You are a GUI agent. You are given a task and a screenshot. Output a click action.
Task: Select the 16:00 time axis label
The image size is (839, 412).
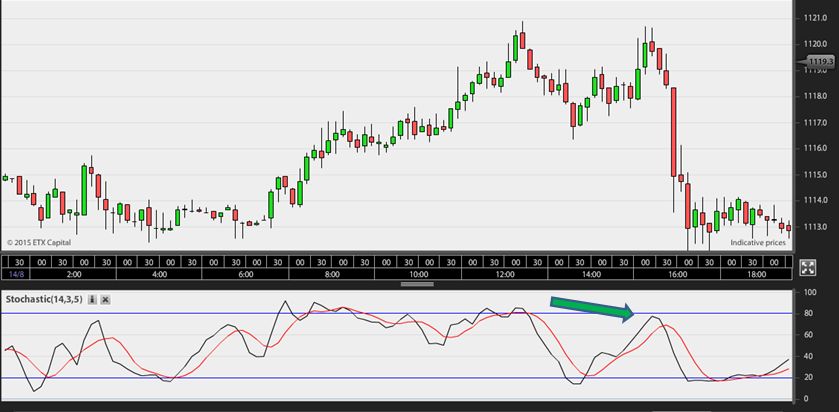point(677,274)
